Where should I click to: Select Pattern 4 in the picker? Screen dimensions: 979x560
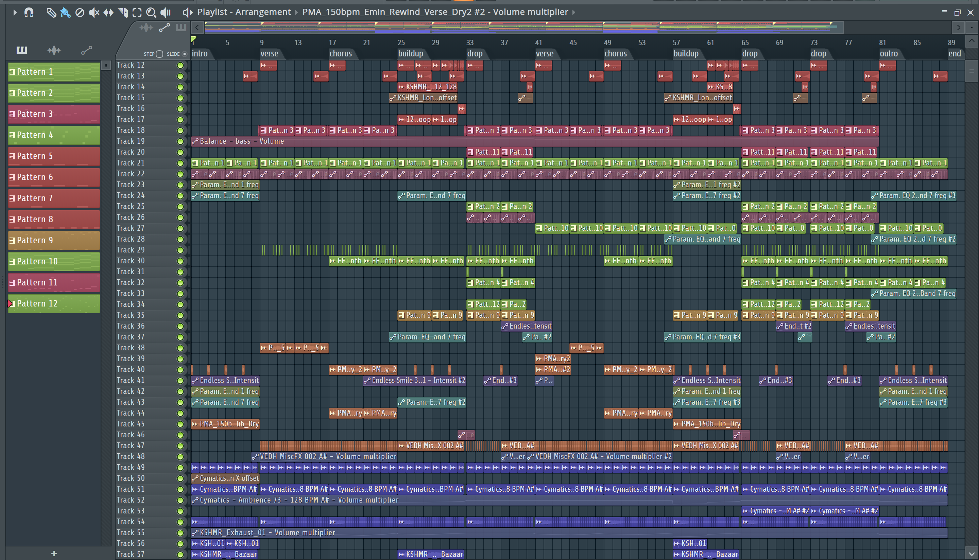tap(54, 135)
